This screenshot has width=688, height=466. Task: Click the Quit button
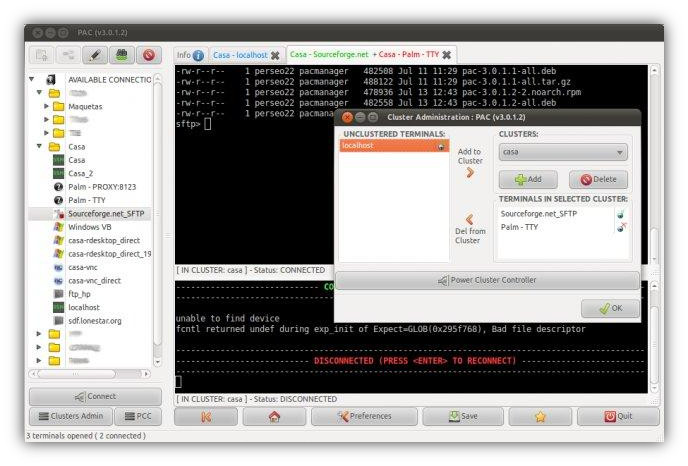point(618,416)
